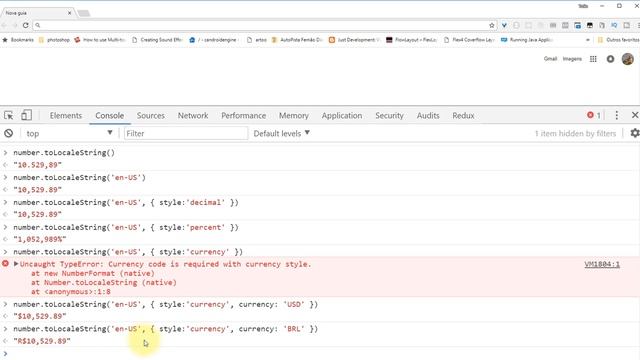The width and height of the screenshot is (640, 360).
Task: Open Google notifications icon
Action: coord(610,59)
